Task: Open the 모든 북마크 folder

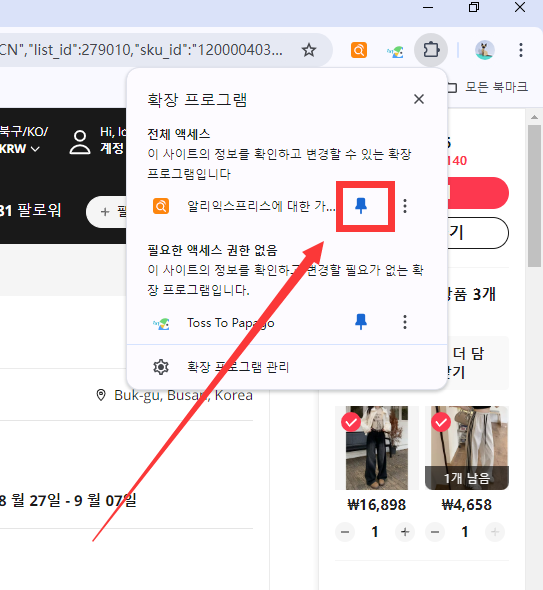Action: point(488,87)
